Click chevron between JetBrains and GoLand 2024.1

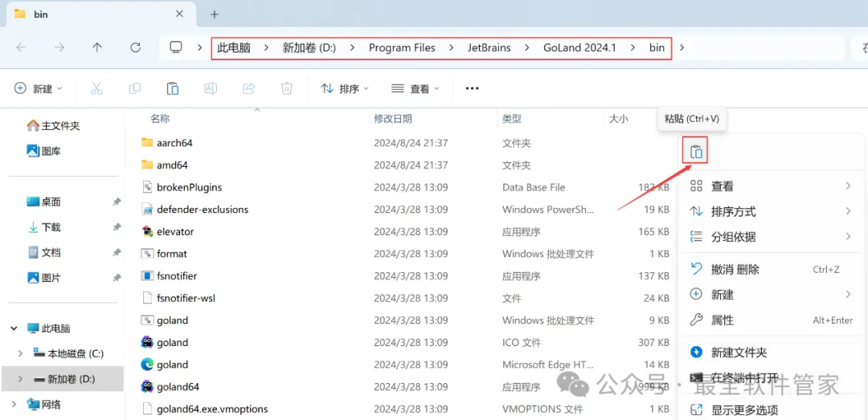point(527,47)
